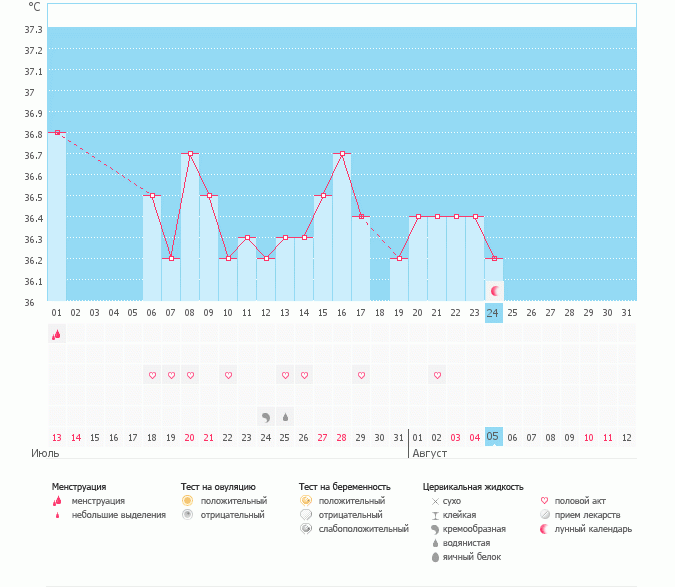Image resolution: width=675 pixels, height=587 pixels.
Task: Select day 31 on the date axis
Action: point(626,313)
